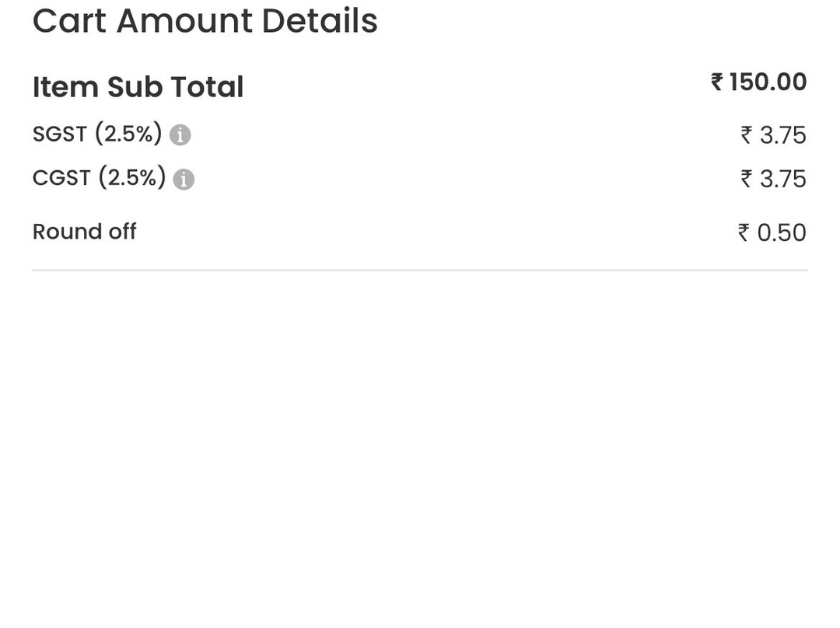The height and width of the screenshot is (628, 840).
Task: Select the CGST amount 3.75
Action: pyautogui.click(x=782, y=179)
